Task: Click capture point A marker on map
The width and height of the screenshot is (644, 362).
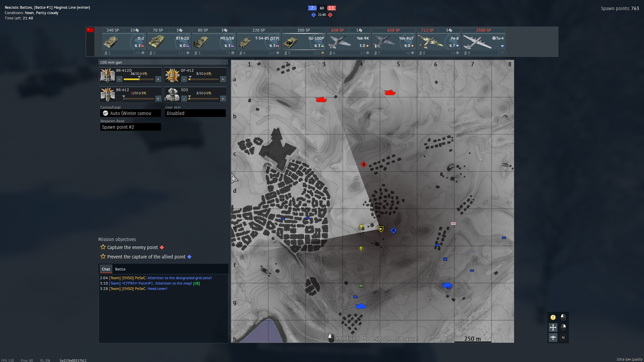Action: tap(393, 230)
